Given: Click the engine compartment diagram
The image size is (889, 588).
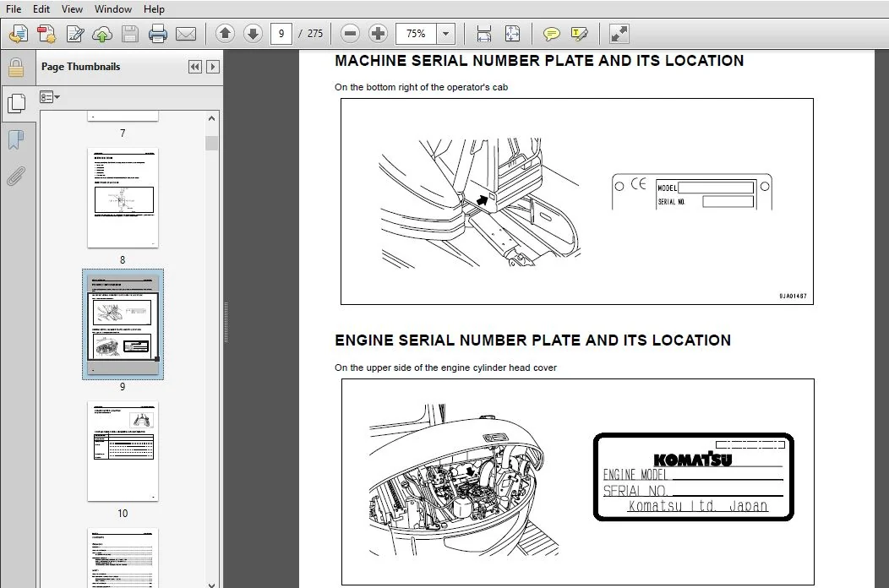Looking at the screenshot, I should point(464,480).
